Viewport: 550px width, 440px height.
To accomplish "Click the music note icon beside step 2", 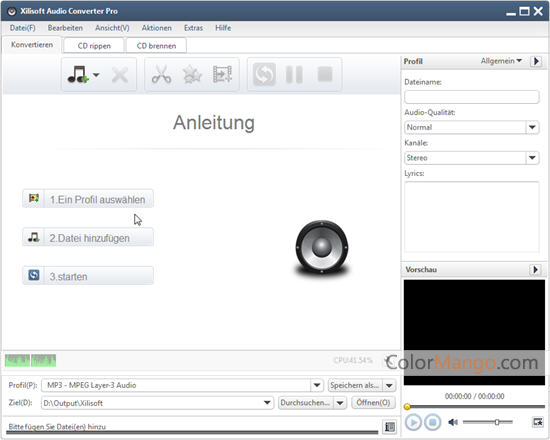I will [34, 237].
